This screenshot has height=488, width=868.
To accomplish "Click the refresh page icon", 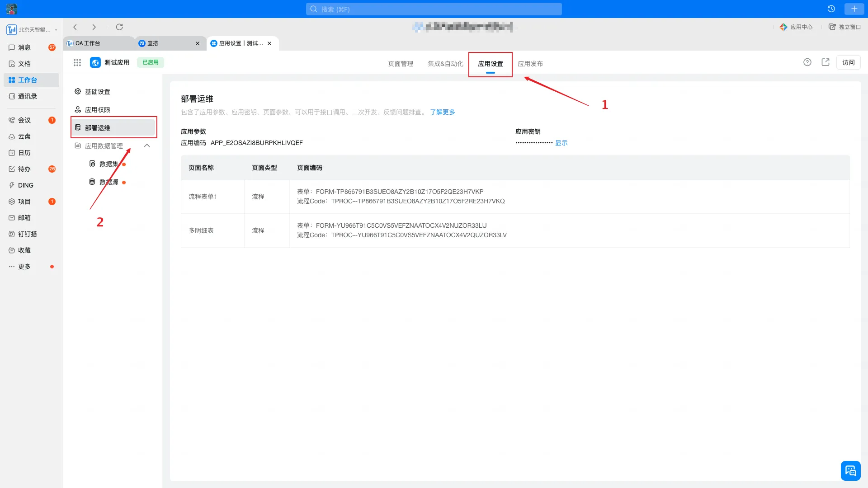I will 119,27.
